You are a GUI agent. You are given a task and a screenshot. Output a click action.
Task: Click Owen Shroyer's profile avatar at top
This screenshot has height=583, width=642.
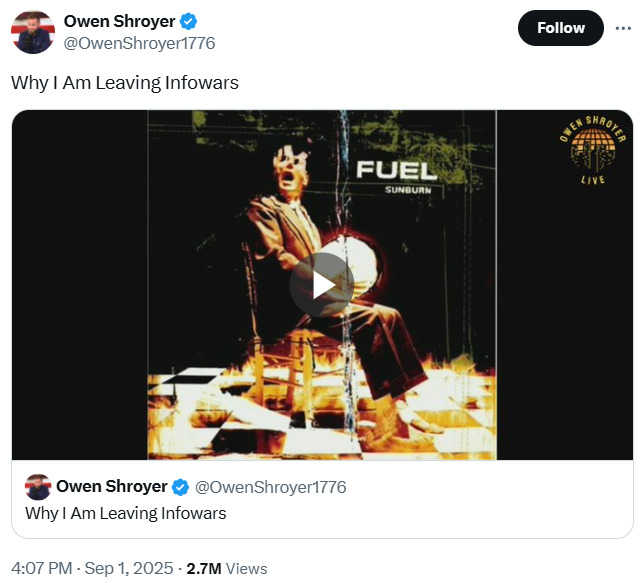point(32,32)
